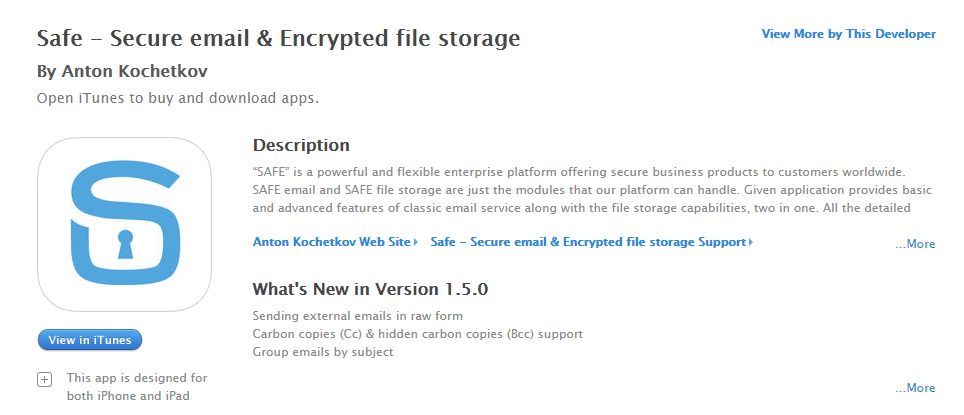Click the designed for iPhone and iPad text
964x415 pixels.
click(137, 387)
